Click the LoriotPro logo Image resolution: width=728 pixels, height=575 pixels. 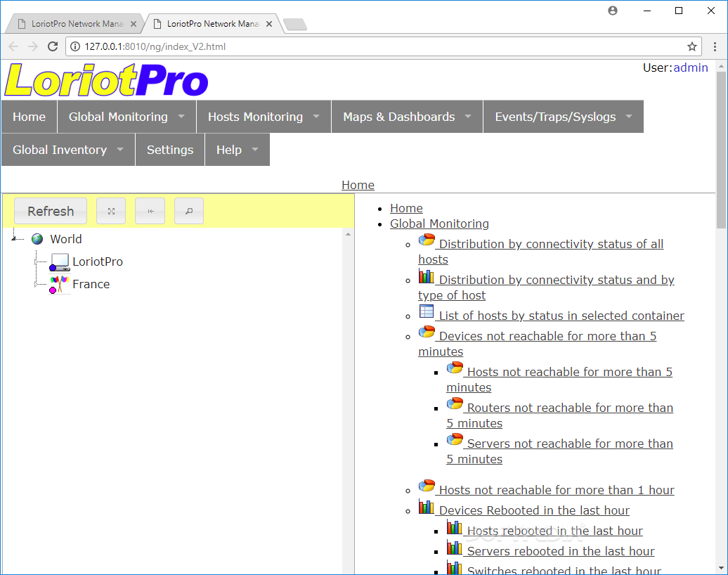(x=106, y=80)
